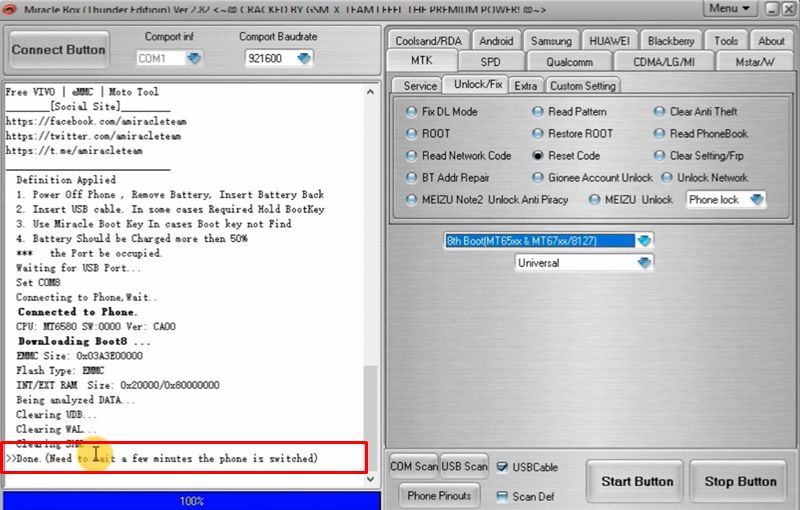Click the Connect Button
The width and height of the screenshot is (800, 510).
click(58, 50)
